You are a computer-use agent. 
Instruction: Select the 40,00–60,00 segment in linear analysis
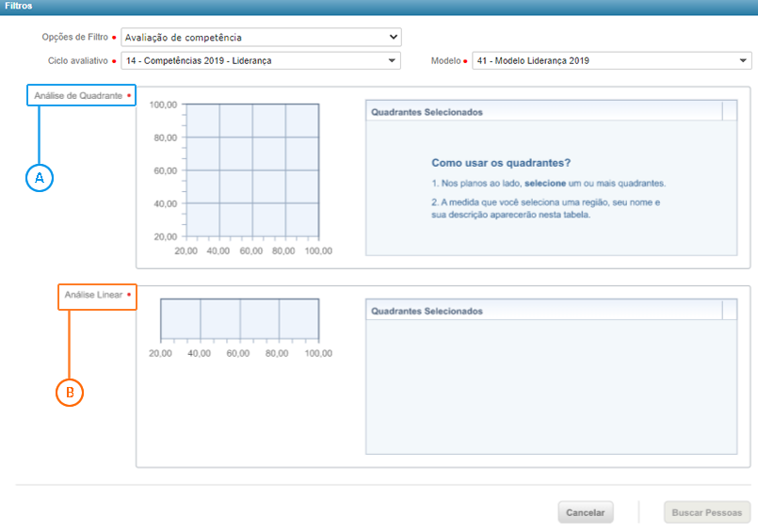219,318
